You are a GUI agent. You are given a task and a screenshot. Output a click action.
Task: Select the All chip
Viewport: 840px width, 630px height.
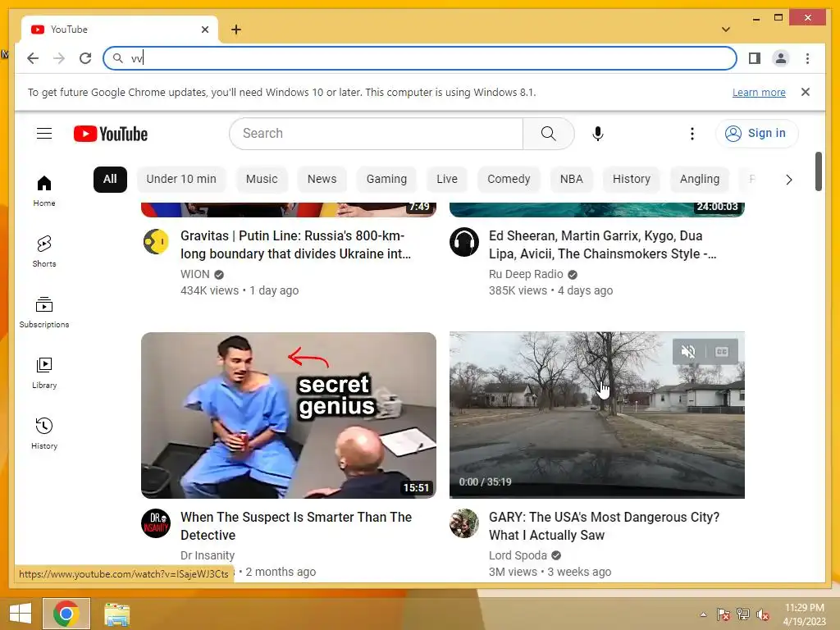click(x=110, y=179)
